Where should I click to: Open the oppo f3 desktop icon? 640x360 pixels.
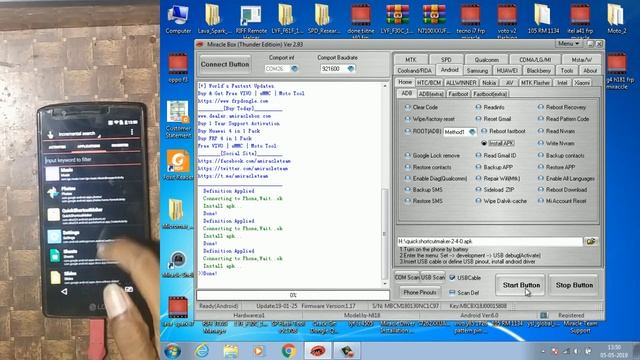[178, 67]
